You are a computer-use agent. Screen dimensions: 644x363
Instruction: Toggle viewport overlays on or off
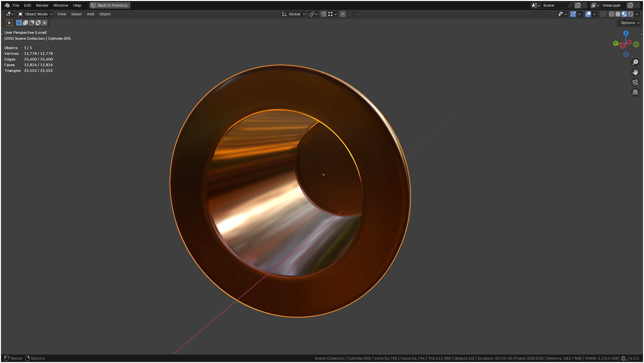(x=588, y=14)
